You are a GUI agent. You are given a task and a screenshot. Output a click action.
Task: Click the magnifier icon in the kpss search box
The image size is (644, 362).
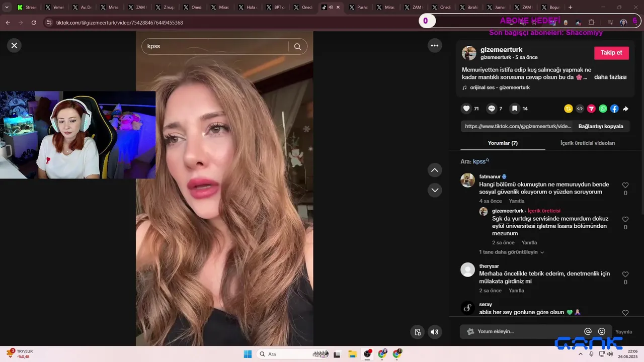point(297,46)
